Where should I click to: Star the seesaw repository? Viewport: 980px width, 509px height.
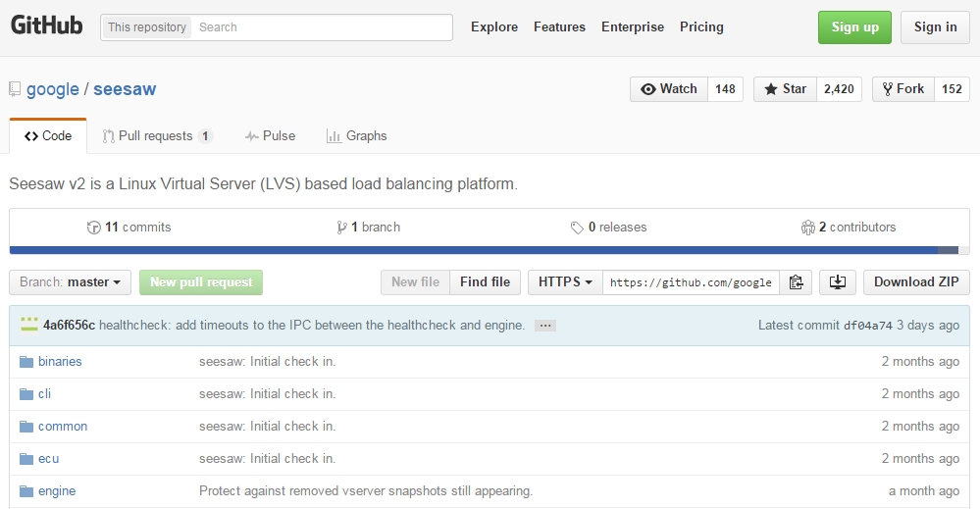click(x=784, y=89)
